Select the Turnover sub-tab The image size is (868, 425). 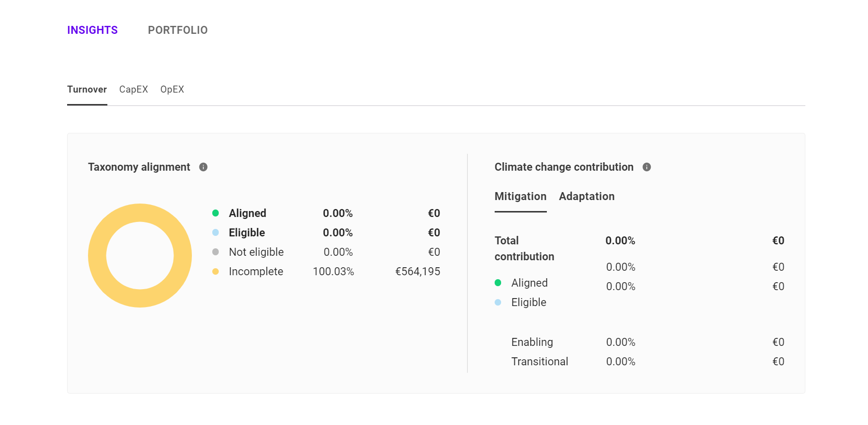click(87, 90)
